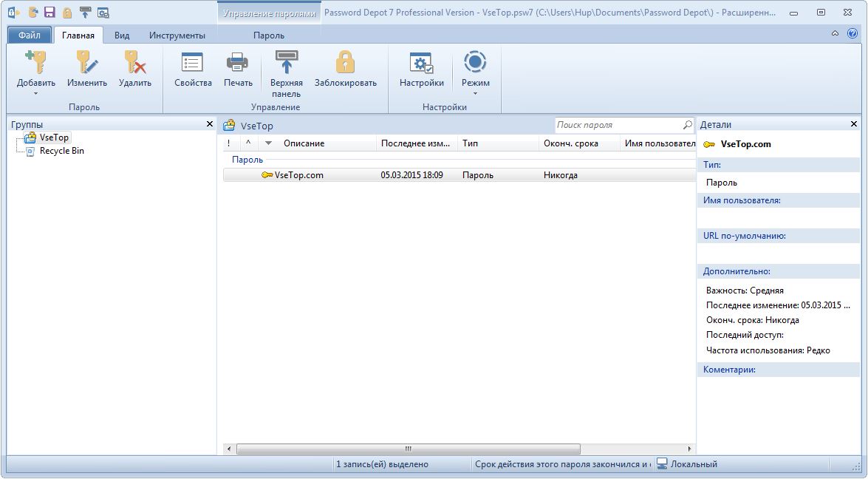Click the VseTop folder icon in the list header
868x479 pixels.
click(228, 126)
